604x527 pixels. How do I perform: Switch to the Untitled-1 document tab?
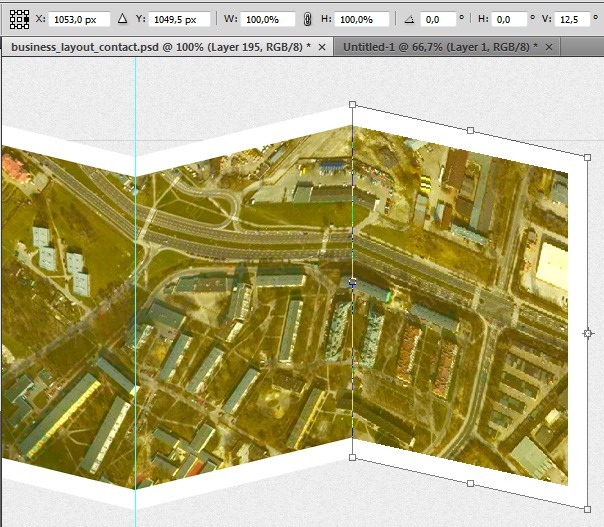click(x=438, y=47)
